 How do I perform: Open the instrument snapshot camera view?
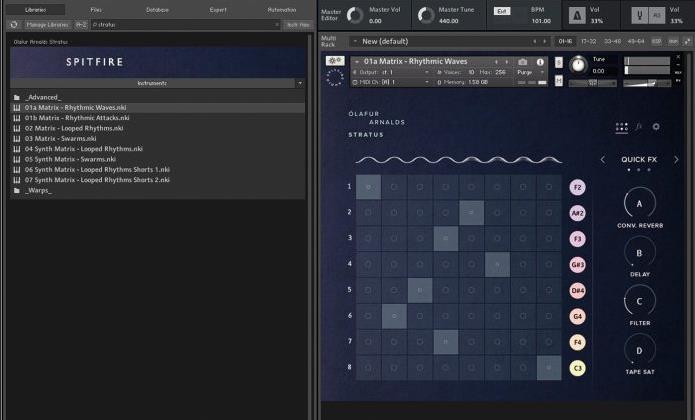(x=523, y=62)
